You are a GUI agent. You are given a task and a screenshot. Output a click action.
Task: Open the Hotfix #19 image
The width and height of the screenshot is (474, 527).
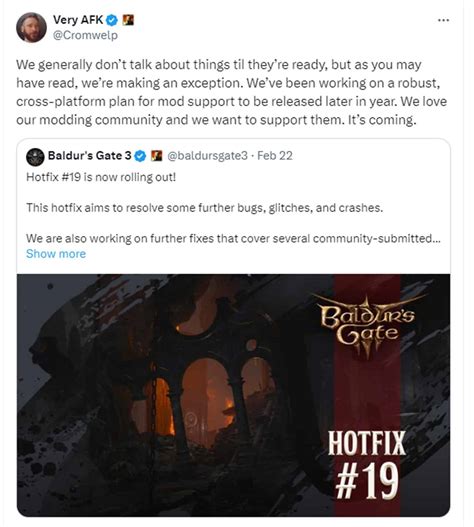(x=234, y=395)
